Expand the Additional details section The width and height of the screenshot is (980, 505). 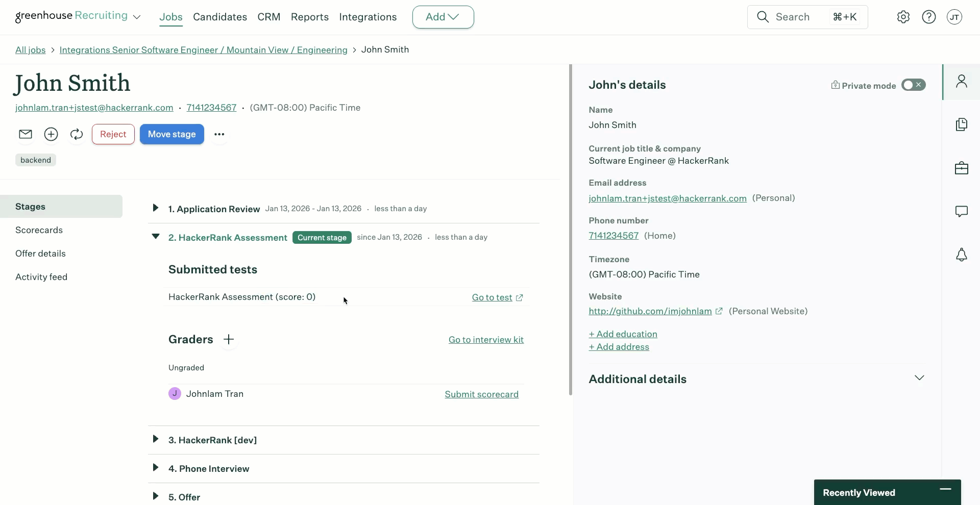coord(920,378)
